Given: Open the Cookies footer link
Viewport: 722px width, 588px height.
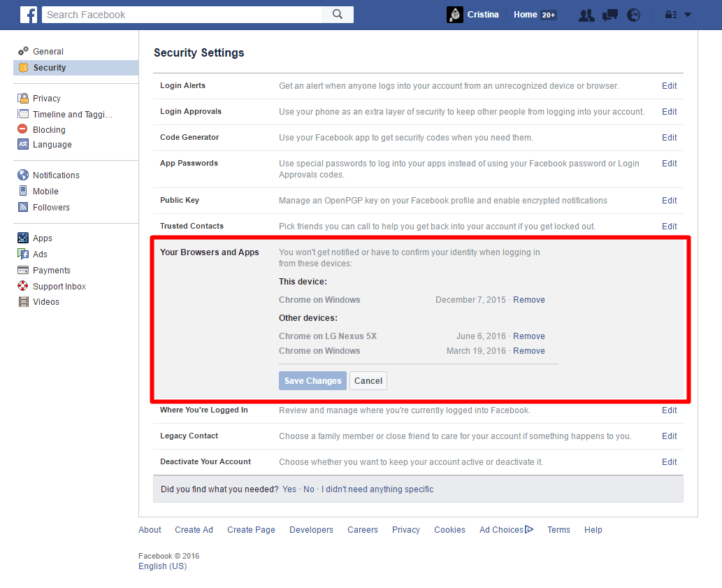Looking at the screenshot, I should pos(449,529).
